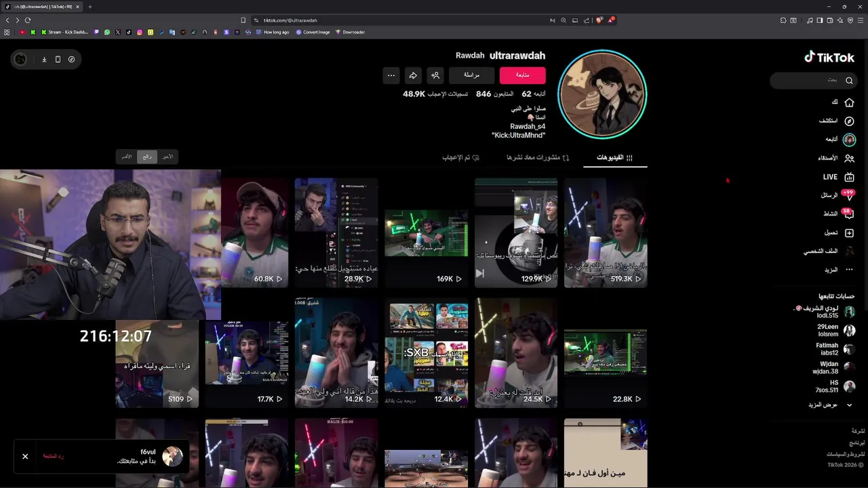Open Messages with the 99+ badge
Viewport: 868px width, 488px height.
(x=837, y=195)
